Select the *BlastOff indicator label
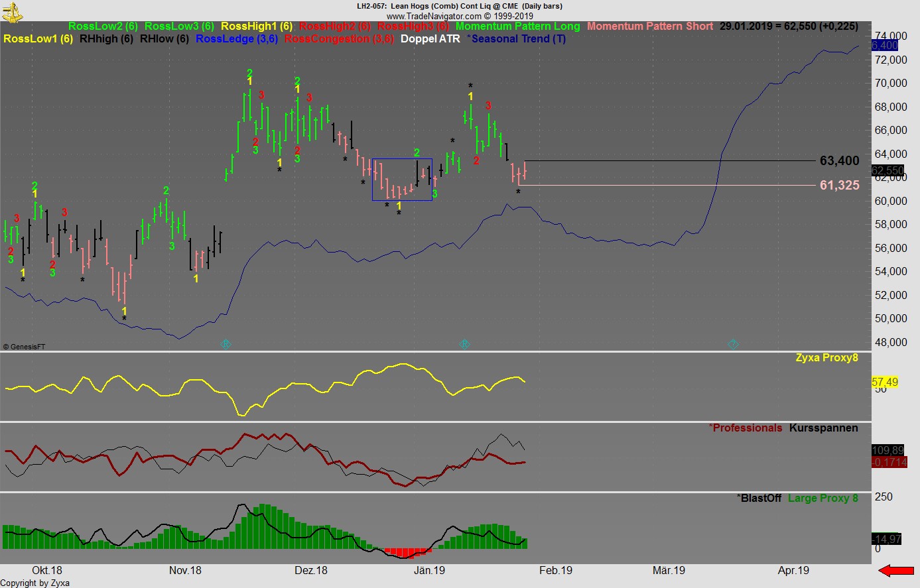Image resolution: width=920 pixels, height=588 pixels. point(759,499)
